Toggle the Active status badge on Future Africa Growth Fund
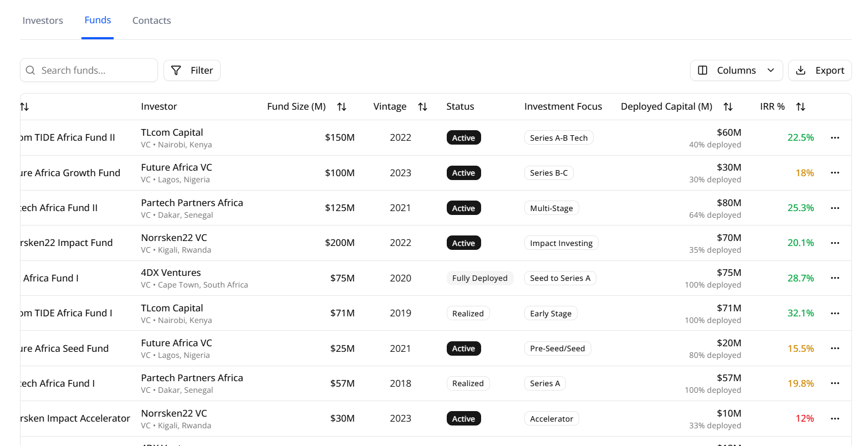Screen dimensions: 868x446 (x=463, y=172)
